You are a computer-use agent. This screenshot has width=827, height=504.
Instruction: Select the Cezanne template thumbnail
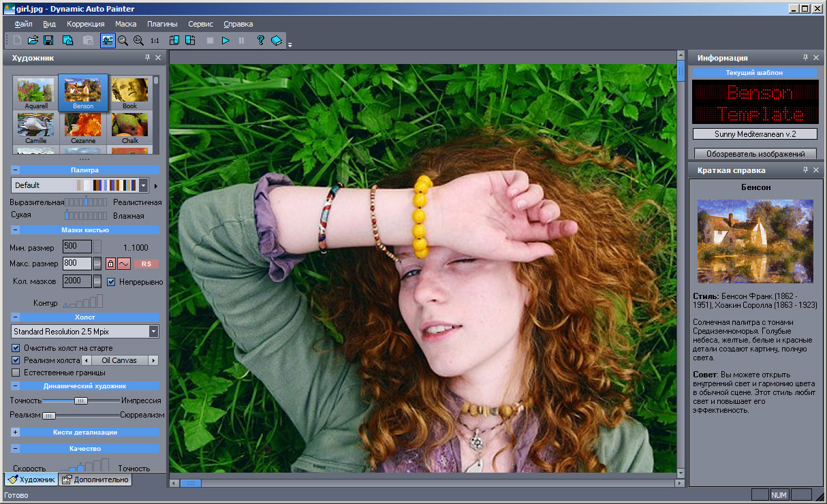83,127
